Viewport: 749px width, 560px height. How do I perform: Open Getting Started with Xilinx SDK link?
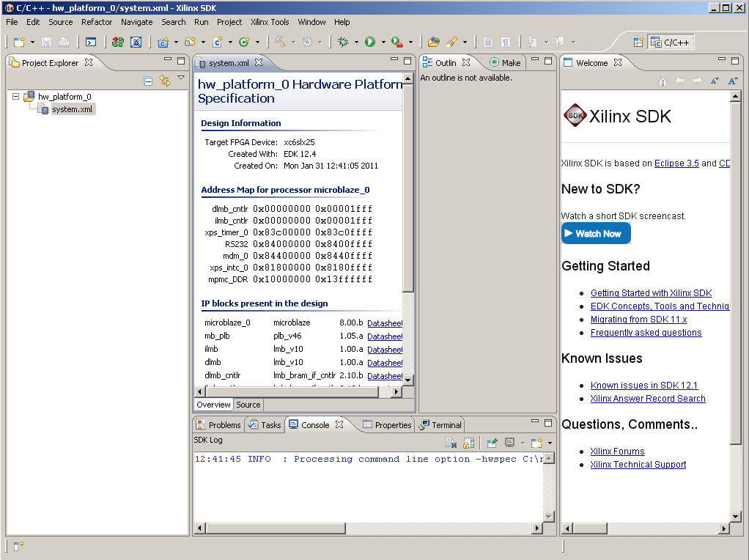pyautogui.click(x=651, y=293)
